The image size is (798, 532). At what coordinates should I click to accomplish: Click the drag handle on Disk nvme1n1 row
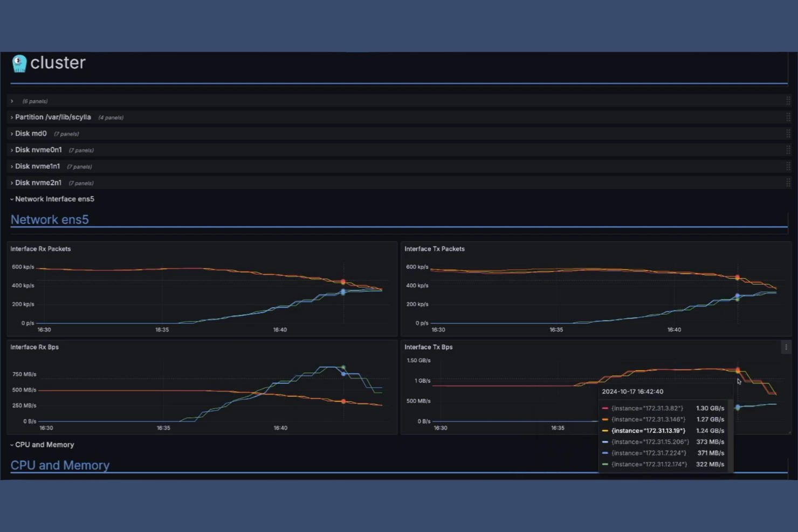click(789, 165)
